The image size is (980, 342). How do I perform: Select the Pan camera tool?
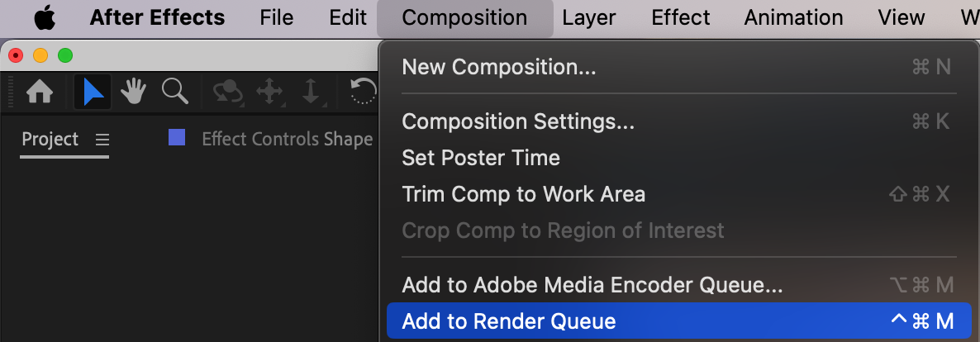tap(270, 92)
